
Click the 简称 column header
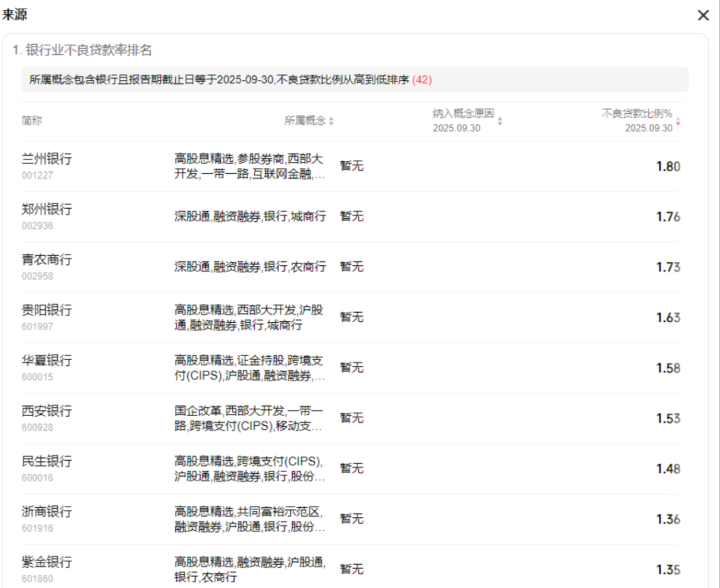pyautogui.click(x=32, y=121)
